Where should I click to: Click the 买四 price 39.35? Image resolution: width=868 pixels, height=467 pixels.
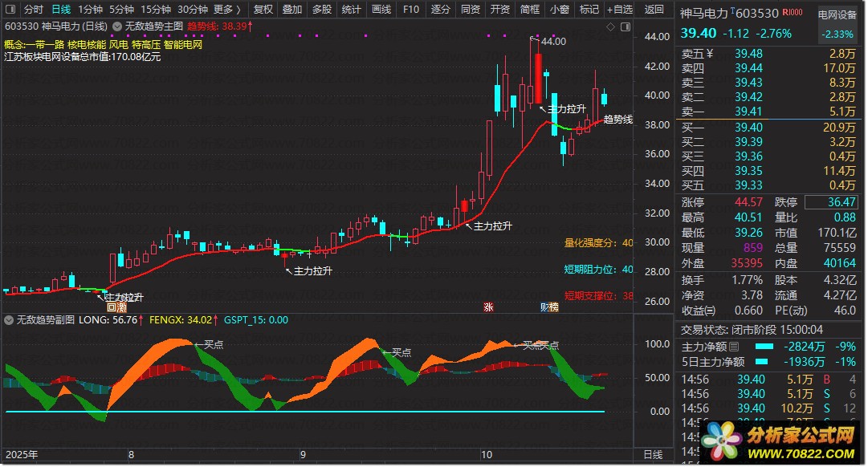748,171
